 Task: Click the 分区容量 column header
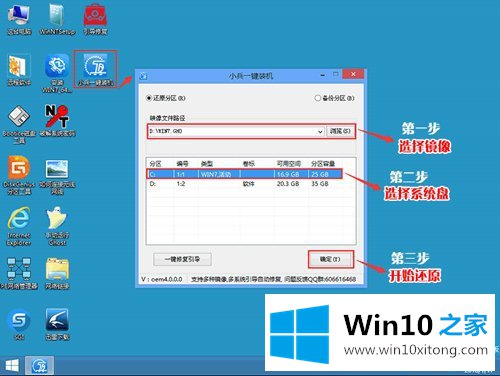[x=323, y=164]
